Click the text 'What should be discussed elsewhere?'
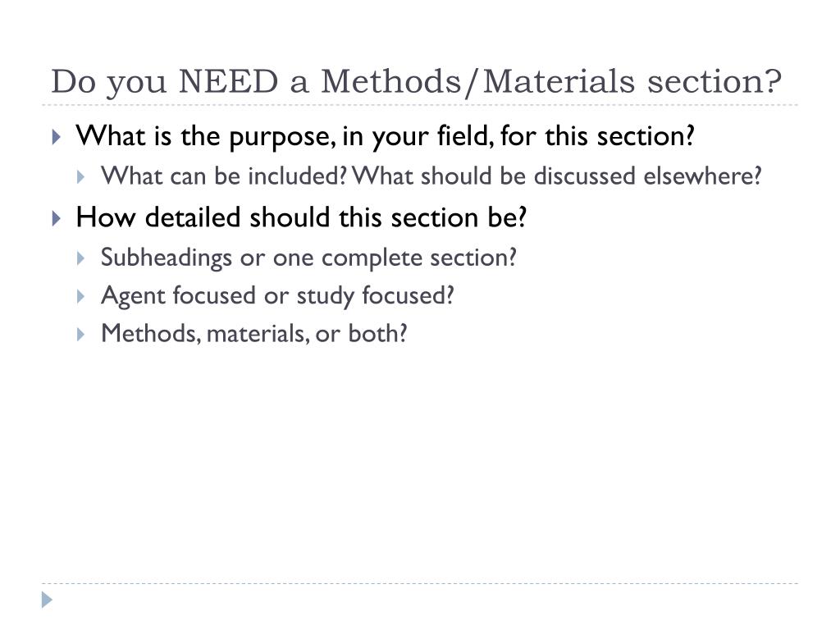The image size is (840, 630). click(557, 176)
